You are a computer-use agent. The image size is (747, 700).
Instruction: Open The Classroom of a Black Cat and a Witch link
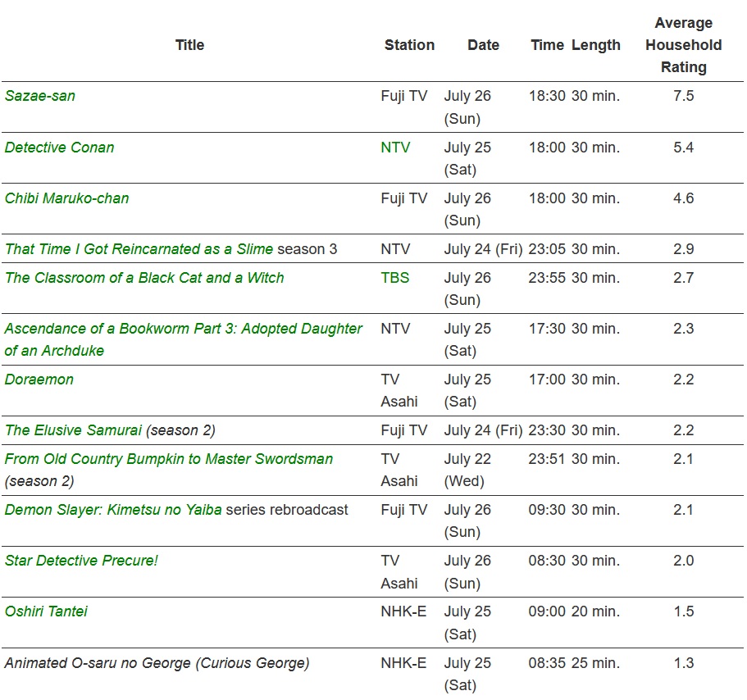pyautogui.click(x=144, y=278)
